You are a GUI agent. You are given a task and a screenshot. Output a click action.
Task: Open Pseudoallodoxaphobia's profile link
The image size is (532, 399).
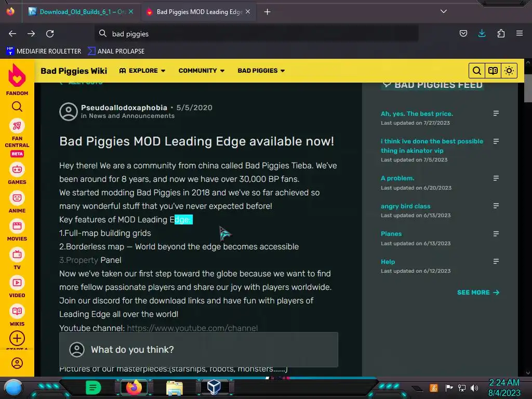tap(124, 108)
